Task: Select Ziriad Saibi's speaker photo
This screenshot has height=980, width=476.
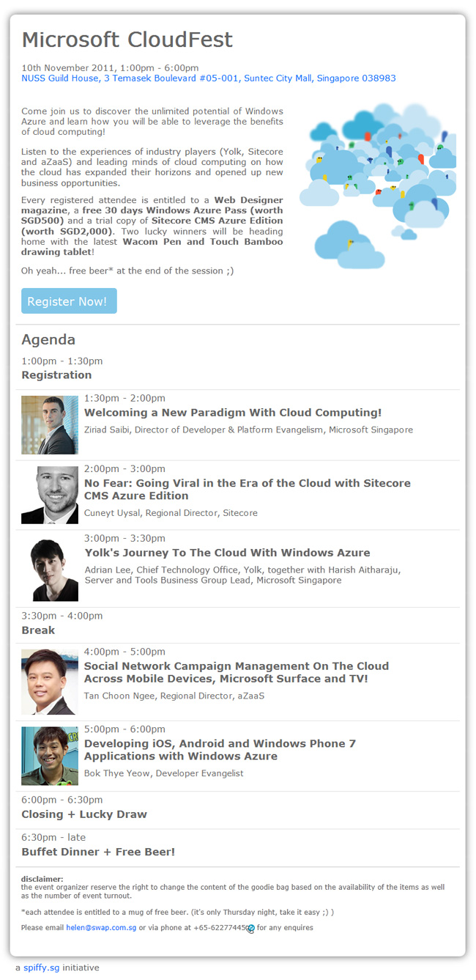Action: (50, 425)
